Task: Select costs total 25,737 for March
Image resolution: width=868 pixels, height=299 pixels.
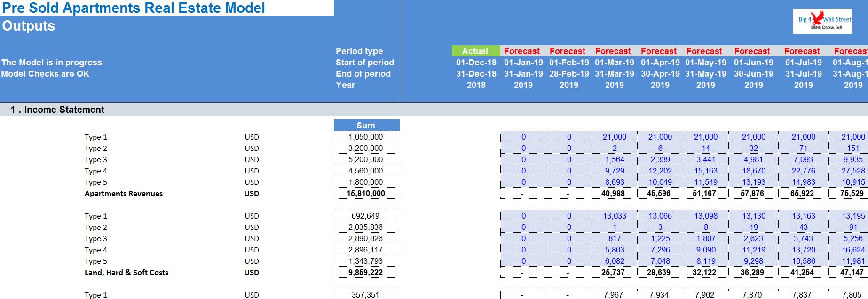Action: (615, 272)
